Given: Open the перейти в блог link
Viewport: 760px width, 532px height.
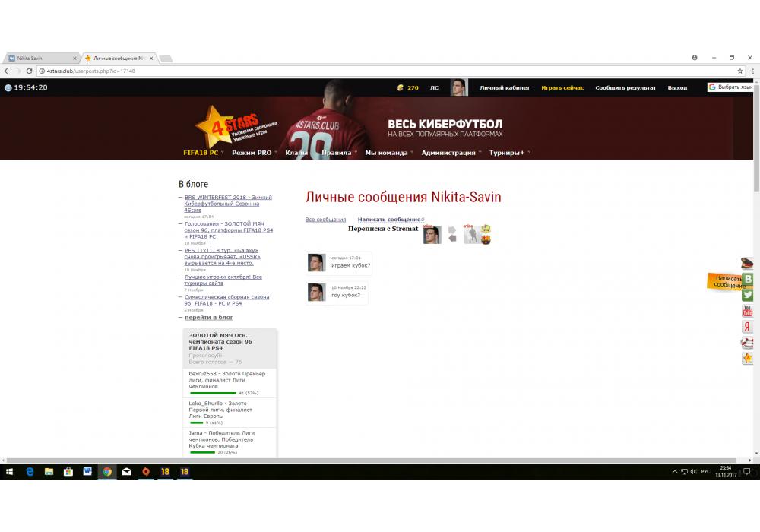Looking at the screenshot, I should [x=208, y=318].
